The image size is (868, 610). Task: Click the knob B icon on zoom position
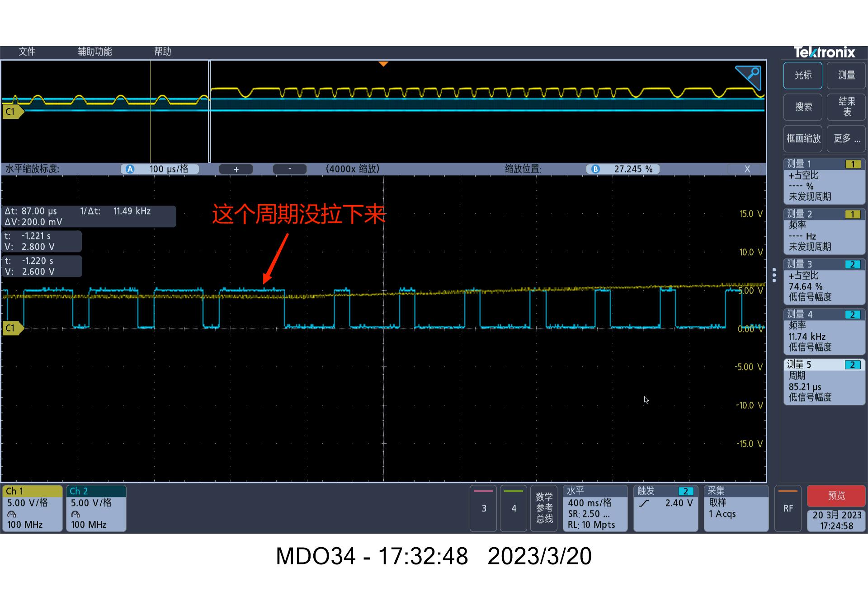(x=595, y=169)
